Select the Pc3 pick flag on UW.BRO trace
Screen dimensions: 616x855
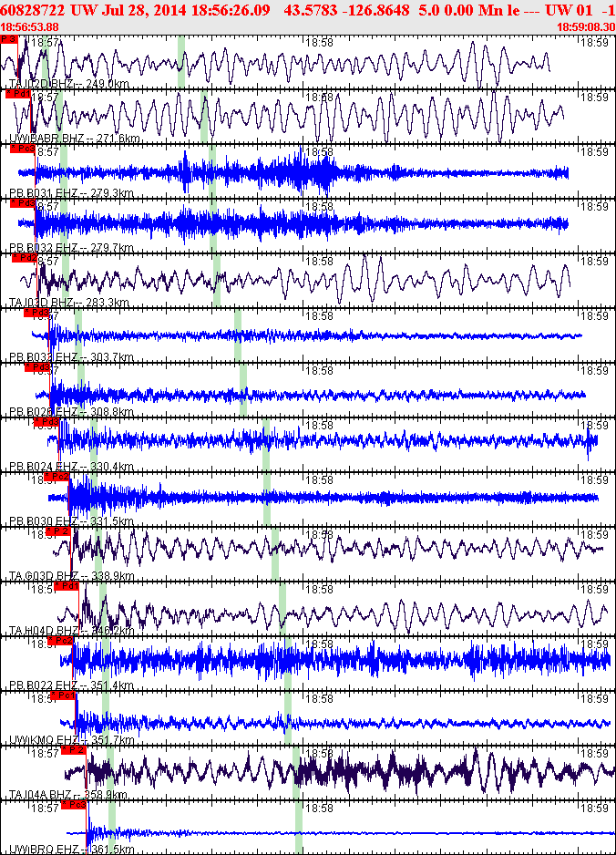(74, 804)
